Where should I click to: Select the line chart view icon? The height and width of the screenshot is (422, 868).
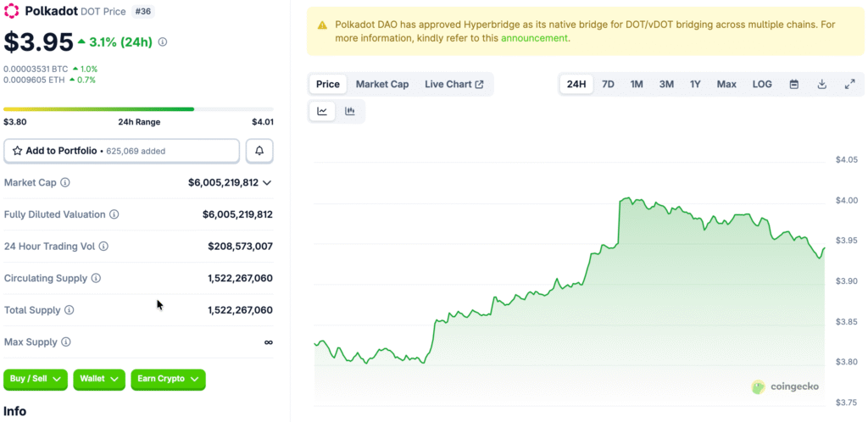point(322,111)
